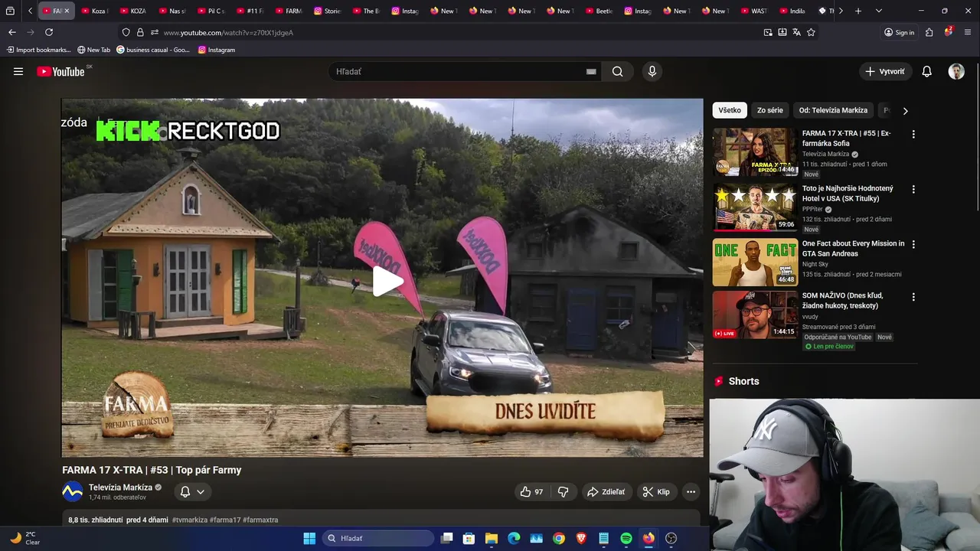
Task: Click the #farmaxtra hashtag
Action: [260, 520]
